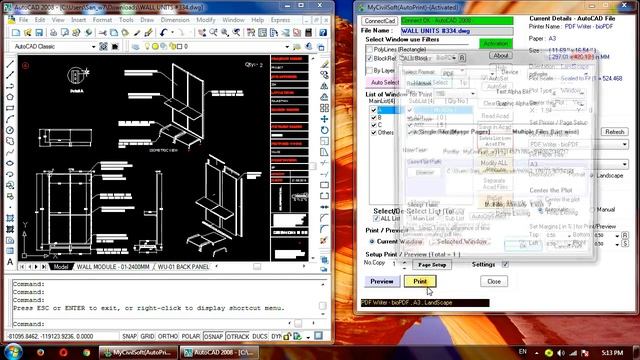Toggle ORTHO in AutoCAD status bar
The width and height of the screenshot is (640, 360).
[x=168, y=336]
